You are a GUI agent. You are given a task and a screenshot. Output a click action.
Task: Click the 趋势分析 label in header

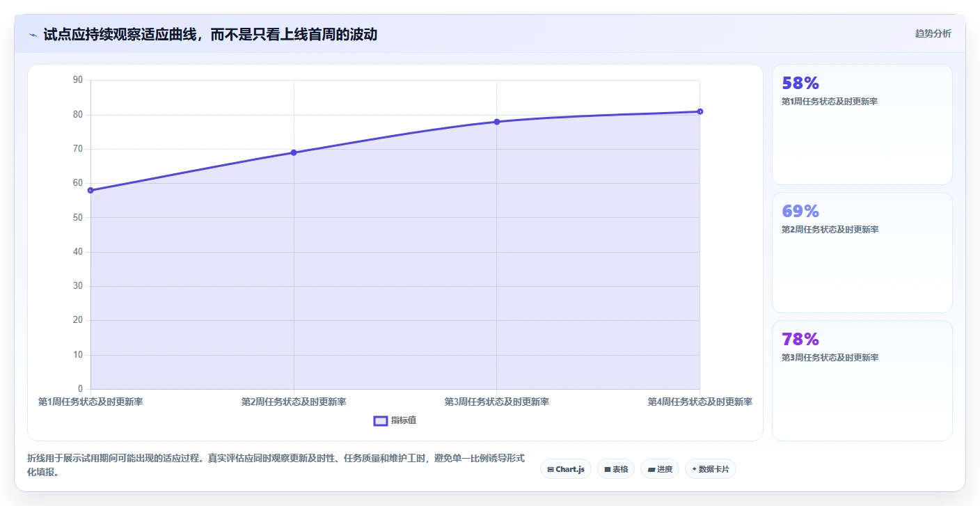[933, 33]
